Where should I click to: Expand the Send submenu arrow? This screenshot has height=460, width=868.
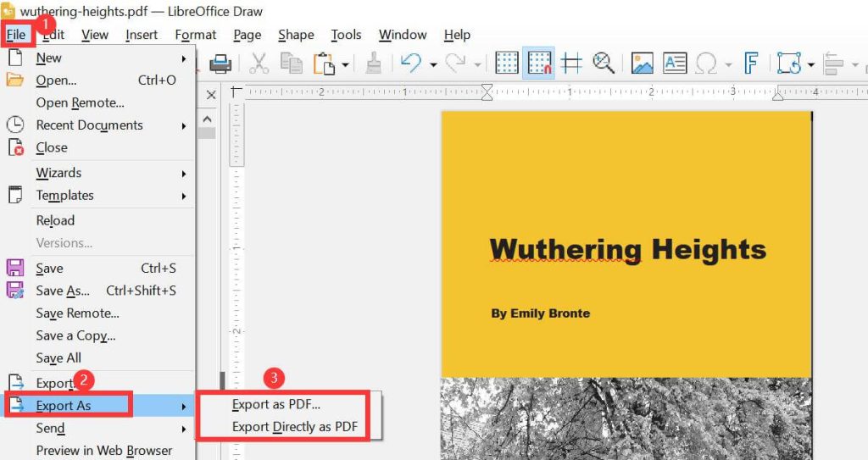pos(184,429)
